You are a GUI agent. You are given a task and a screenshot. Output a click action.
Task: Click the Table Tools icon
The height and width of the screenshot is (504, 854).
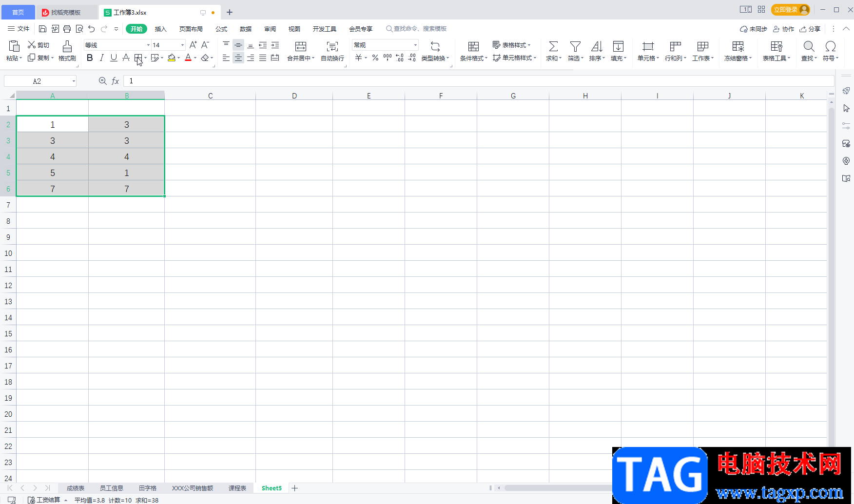[776, 46]
